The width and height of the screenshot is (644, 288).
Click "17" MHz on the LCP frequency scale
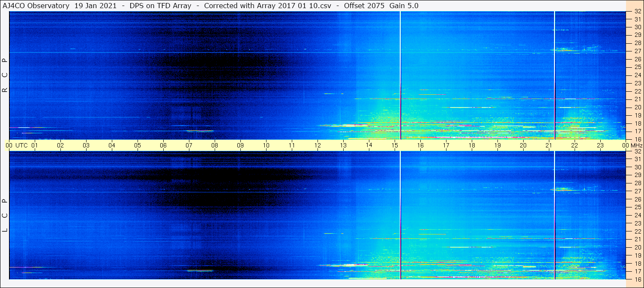[x=638, y=271]
